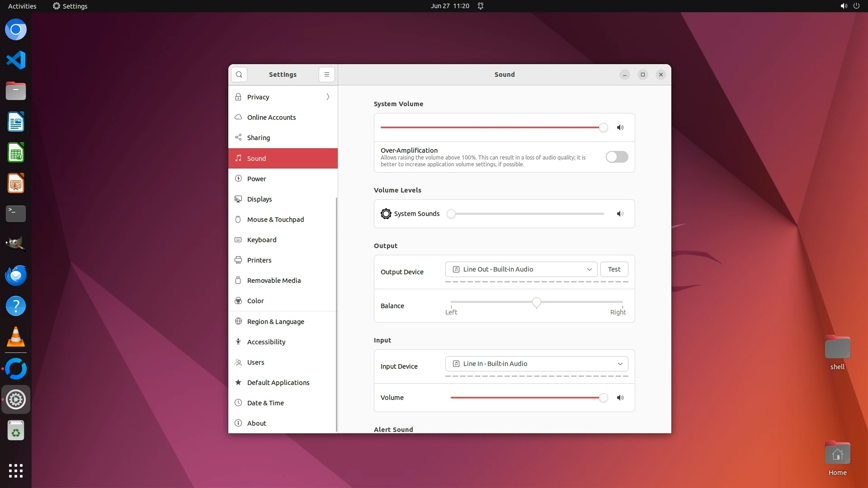The height and width of the screenshot is (488, 868).
Task: Open VLC media player from dock
Action: [16, 337]
